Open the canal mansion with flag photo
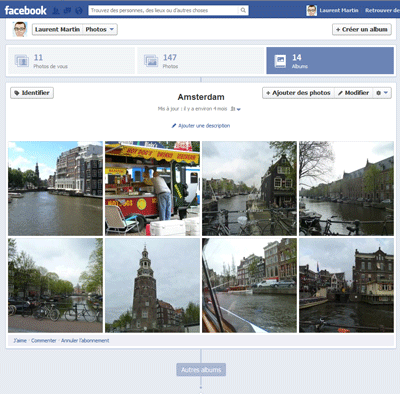 coord(346,285)
